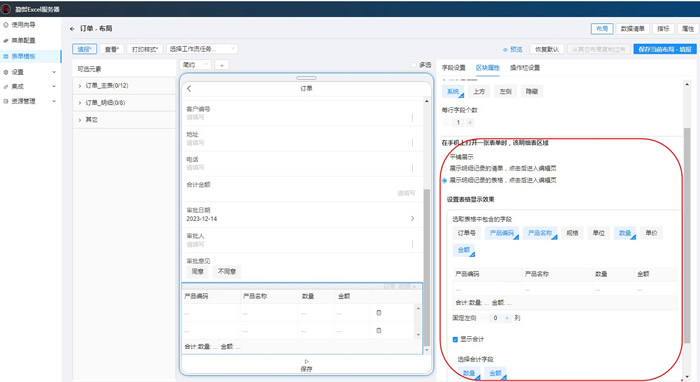Expand 订单_明细(0/8) tree node
The image size is (700, 382).
tap(80, 103)
